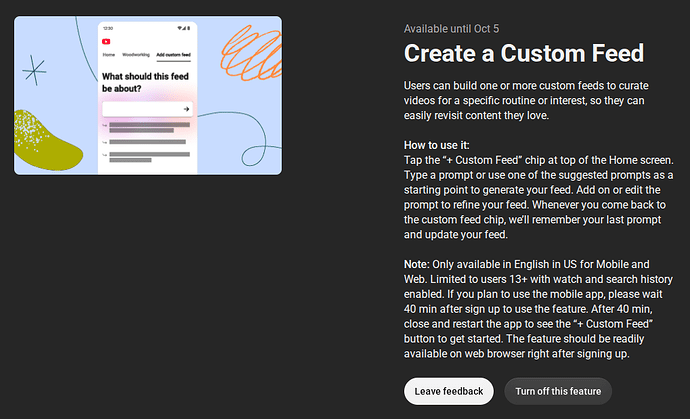Click the "How to use it:" label
The width and height of the screenshot is (690, 419).
tap(437, 145)
